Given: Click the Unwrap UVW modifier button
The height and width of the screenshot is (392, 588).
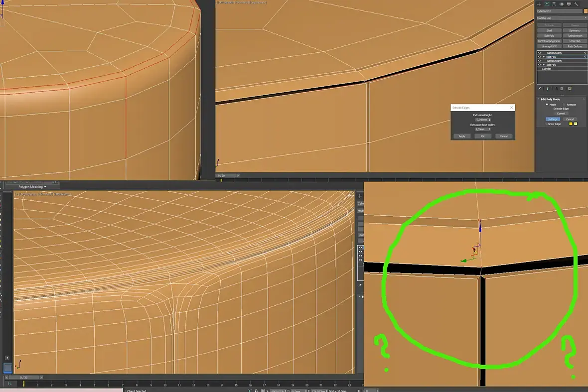Looking at the screenshot, I should pyautogui.click(x=549, y=46).
